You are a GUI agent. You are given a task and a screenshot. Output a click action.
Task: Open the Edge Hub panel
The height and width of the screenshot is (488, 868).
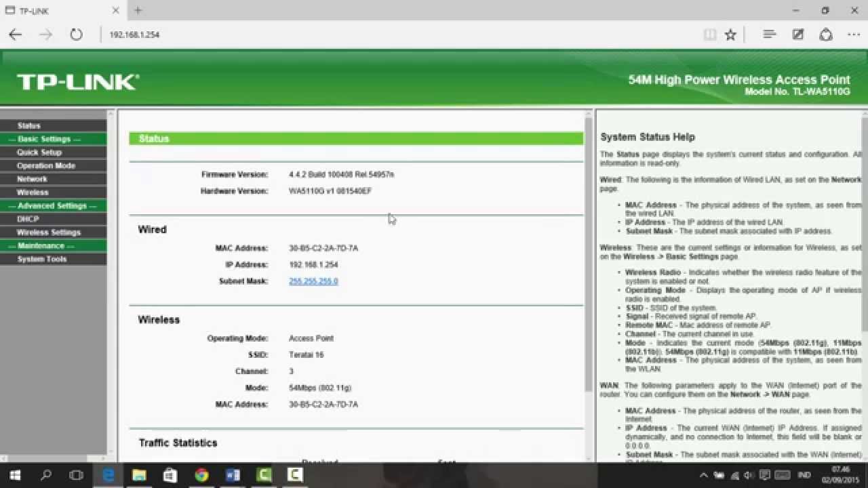tap(769, 34)
